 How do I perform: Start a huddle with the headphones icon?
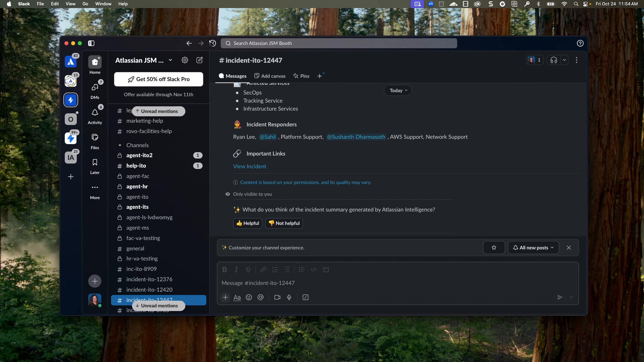553,60
